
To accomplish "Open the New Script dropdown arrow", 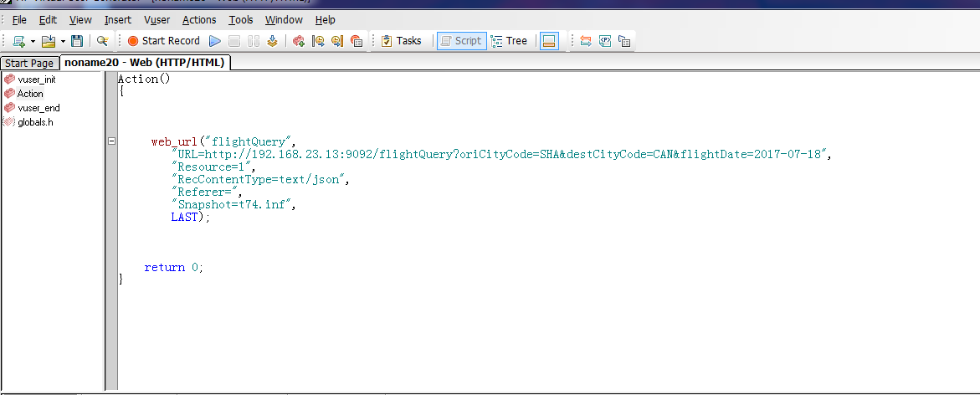I will pos(33,41).
